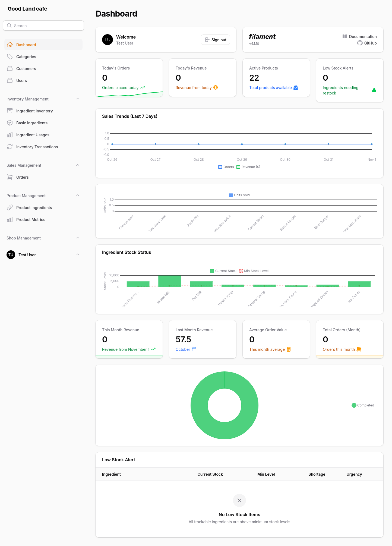Open the Customers page from sidebar
The width and height of the screenshot is (392, 546).
(x=26, y=69)
